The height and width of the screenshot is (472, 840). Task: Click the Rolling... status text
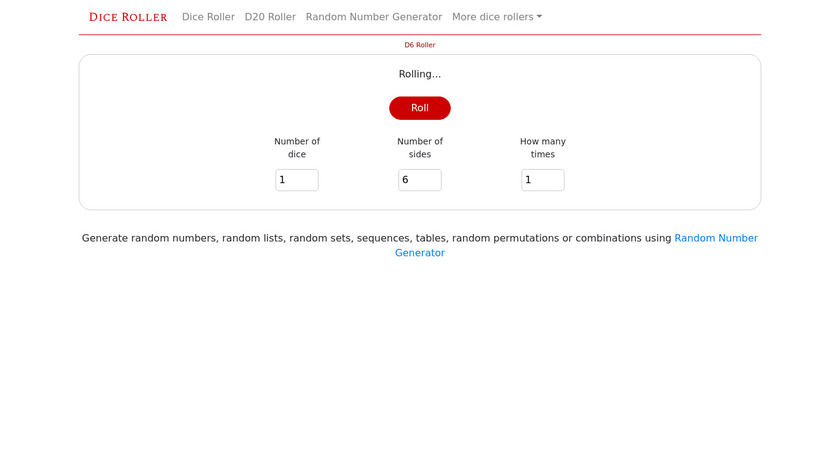click(420, 74)
